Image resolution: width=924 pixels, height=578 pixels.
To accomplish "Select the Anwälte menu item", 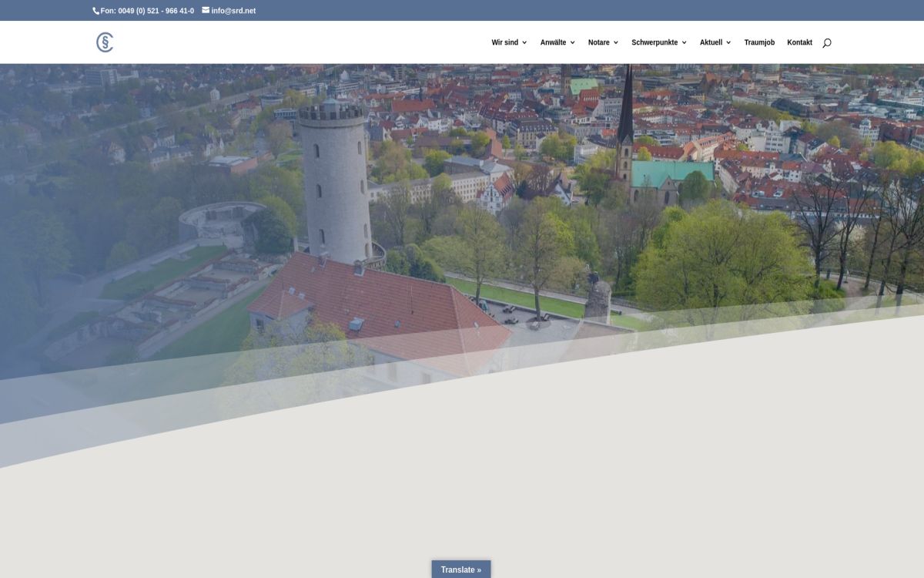I will [553, 42].
